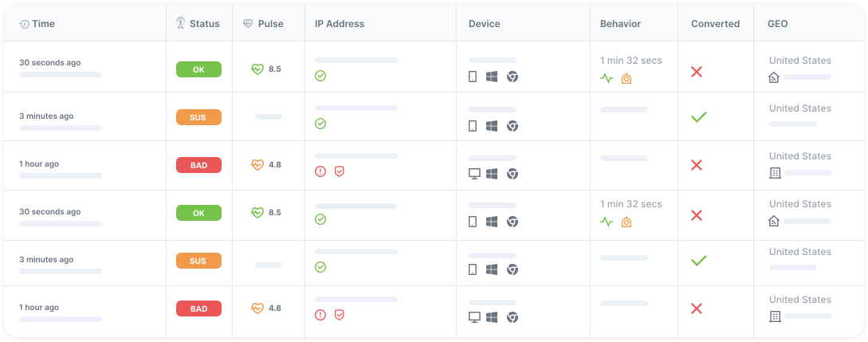Click the red warning icon in third row

(320, 171)
